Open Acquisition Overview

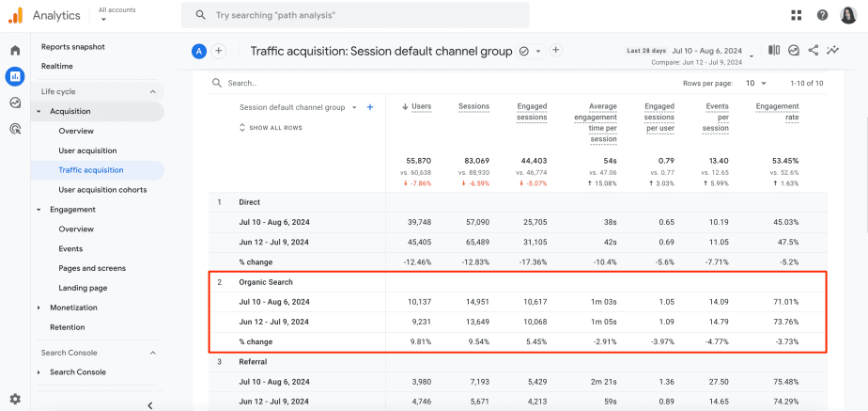[x=76, y=131]
